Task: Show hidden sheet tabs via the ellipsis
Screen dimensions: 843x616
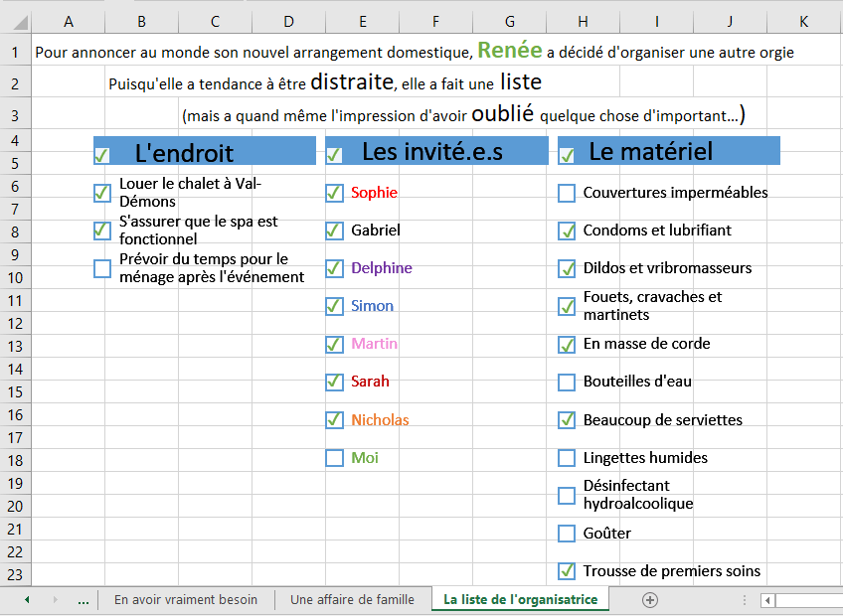Action: [x=83, y=600]
